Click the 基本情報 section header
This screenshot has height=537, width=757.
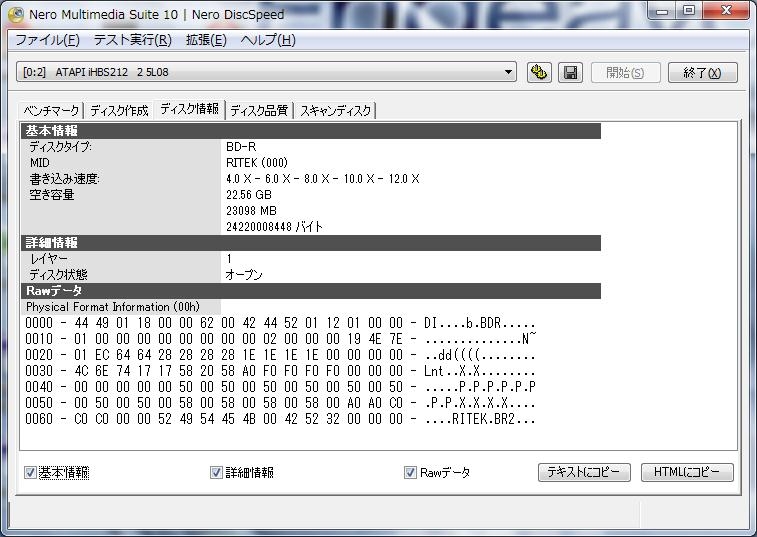click(x=311, y=131)
